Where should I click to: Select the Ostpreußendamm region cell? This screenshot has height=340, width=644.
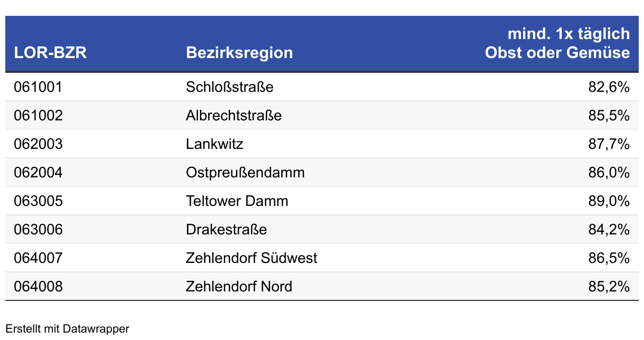245,173
